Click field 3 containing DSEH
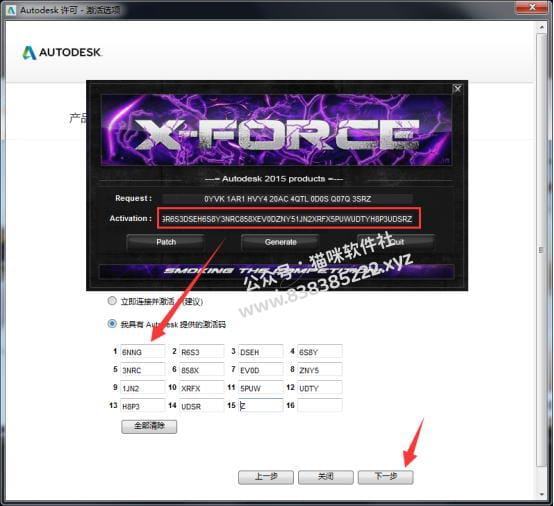 pos(261,352)
